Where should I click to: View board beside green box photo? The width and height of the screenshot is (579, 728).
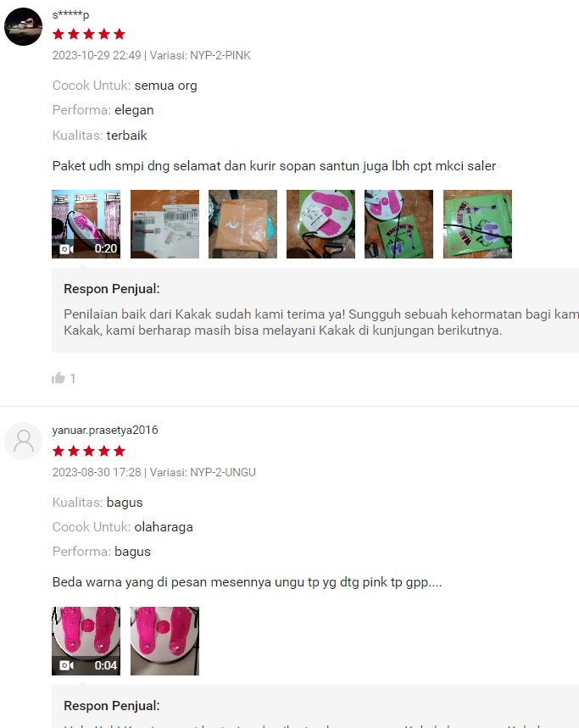(x=398, y=224)
